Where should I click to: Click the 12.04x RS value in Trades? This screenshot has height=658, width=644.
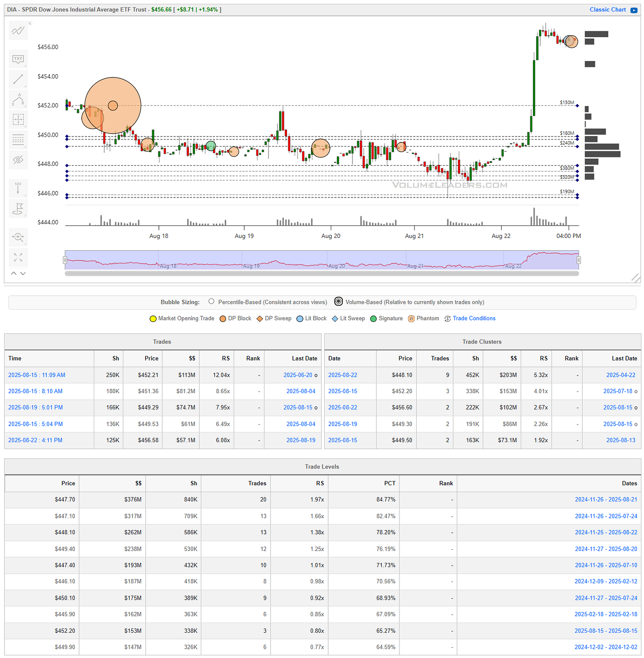pos(222,375)
